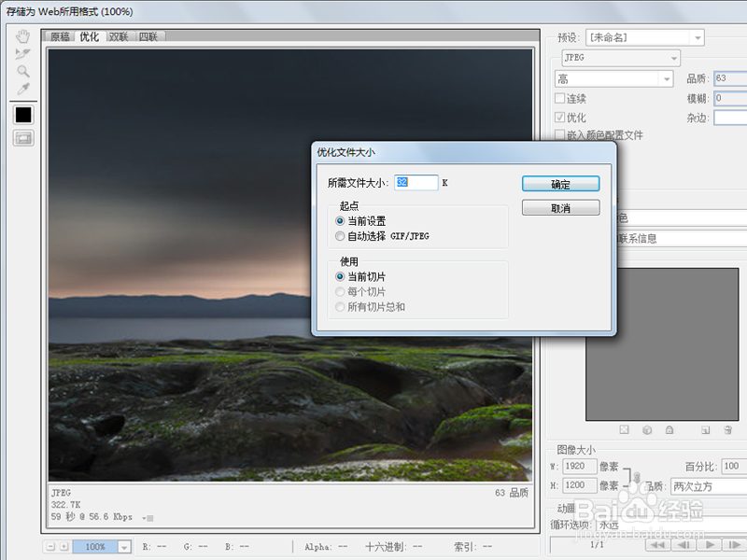Viewport: 747px width, 560px height.
Task: Click the 品质 quality value field
Action: pos(730,78)
